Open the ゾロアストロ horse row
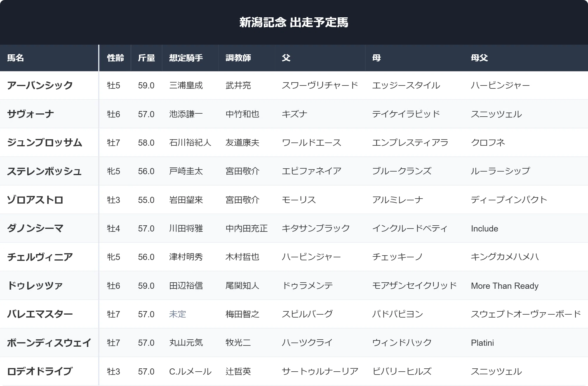Viewport: 588px width, 386px height. click(294, 200)
